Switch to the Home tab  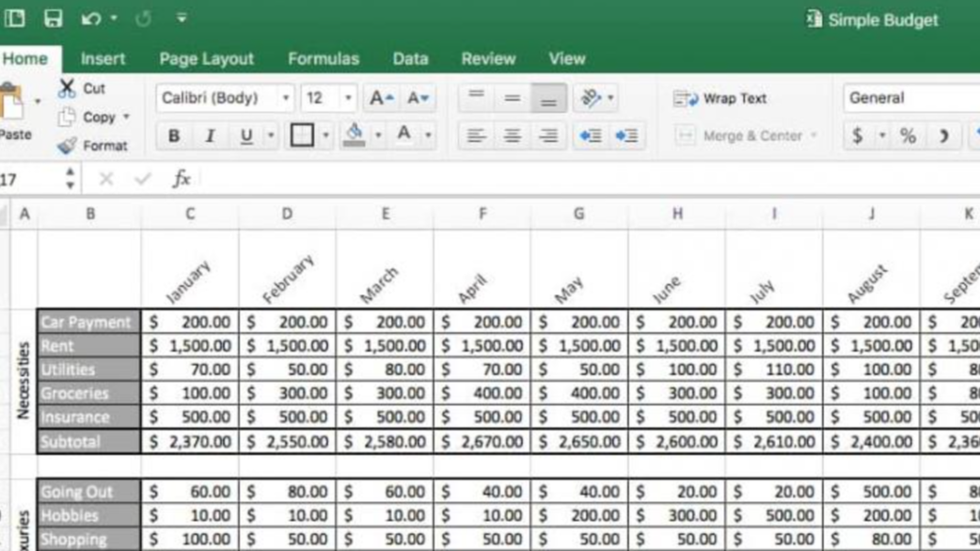click(25, 58)
